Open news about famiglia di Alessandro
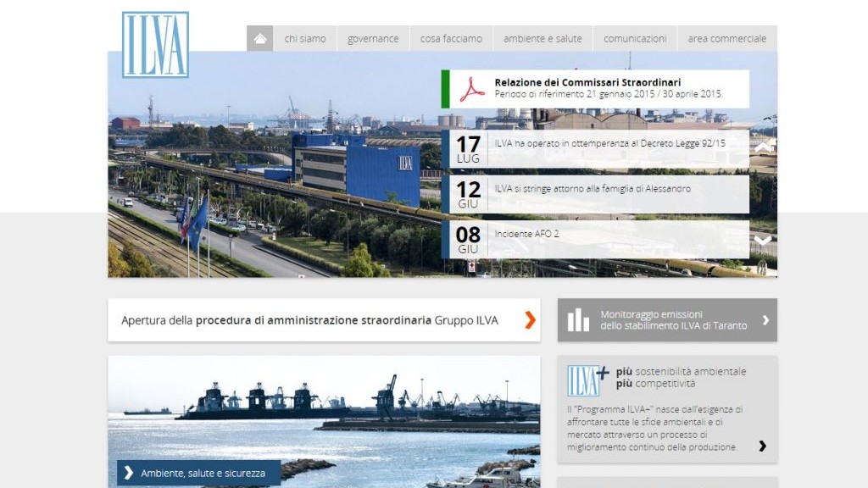The image size is (868, 488). coord(593,189)
